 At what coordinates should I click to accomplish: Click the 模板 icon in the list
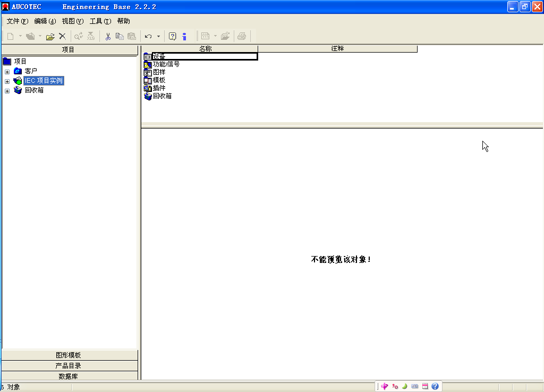(x=148, y=81)
